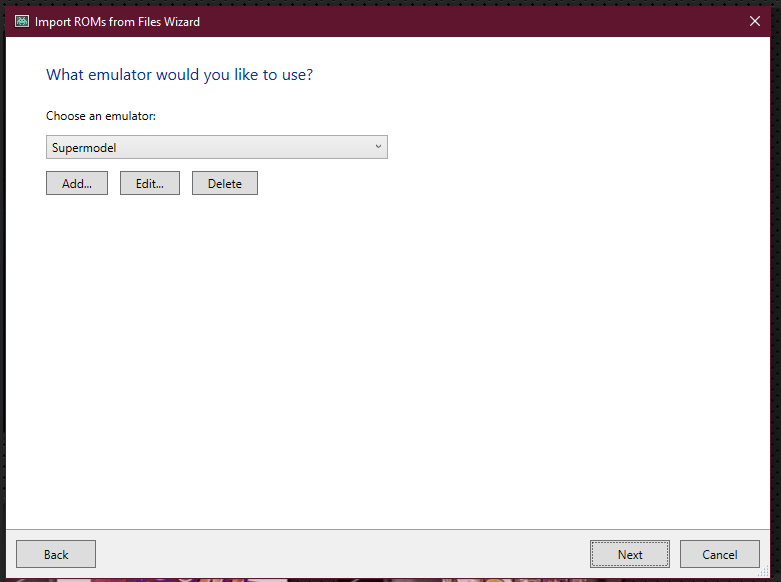Image resolution: width=781 pixels, height=582 pixels.
Task: Click the LaunchBox app icon in title bar
Action: tap(21, 21)
